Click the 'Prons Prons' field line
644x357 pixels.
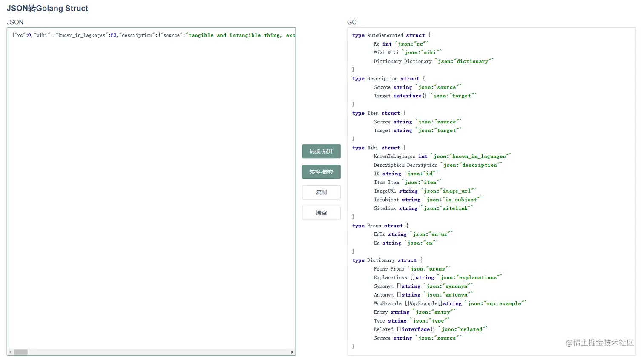412,269
